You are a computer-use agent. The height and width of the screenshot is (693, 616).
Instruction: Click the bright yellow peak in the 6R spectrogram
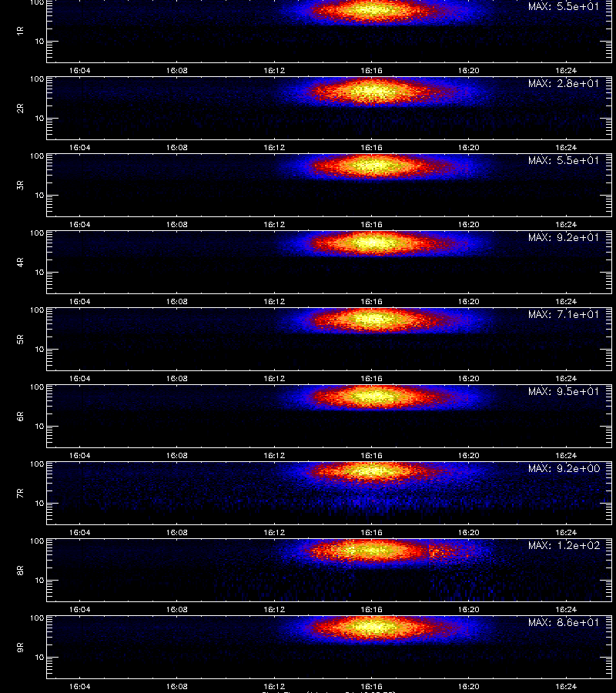tap(373, 396)
